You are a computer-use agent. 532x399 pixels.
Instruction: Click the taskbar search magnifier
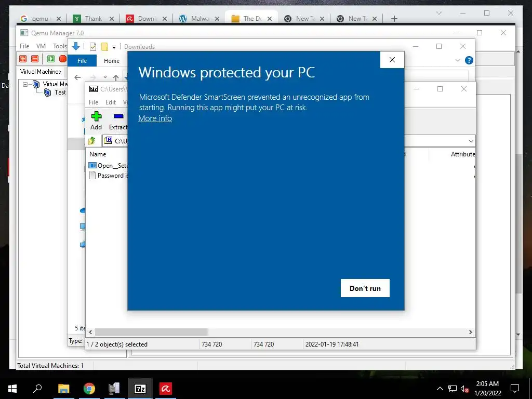pyautogui.click(x=37, y=388)
